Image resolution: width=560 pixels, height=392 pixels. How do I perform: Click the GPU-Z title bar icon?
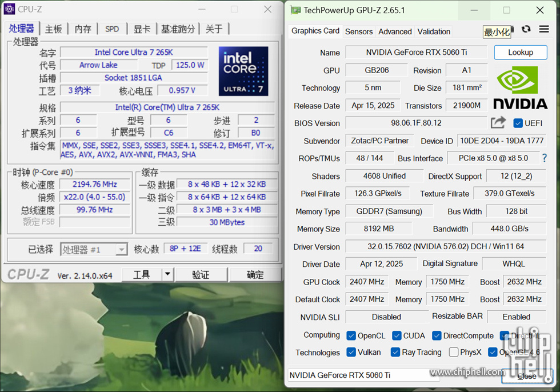click(x=296, y=10)
